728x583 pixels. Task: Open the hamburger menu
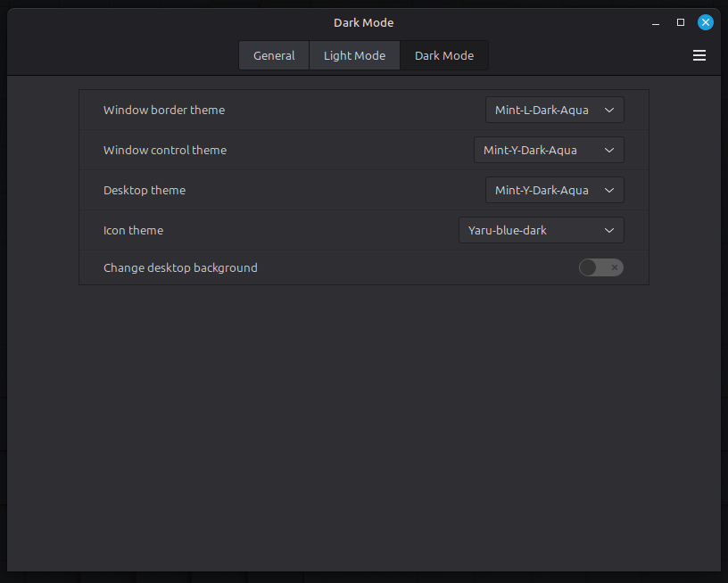[x=699, y=55]
